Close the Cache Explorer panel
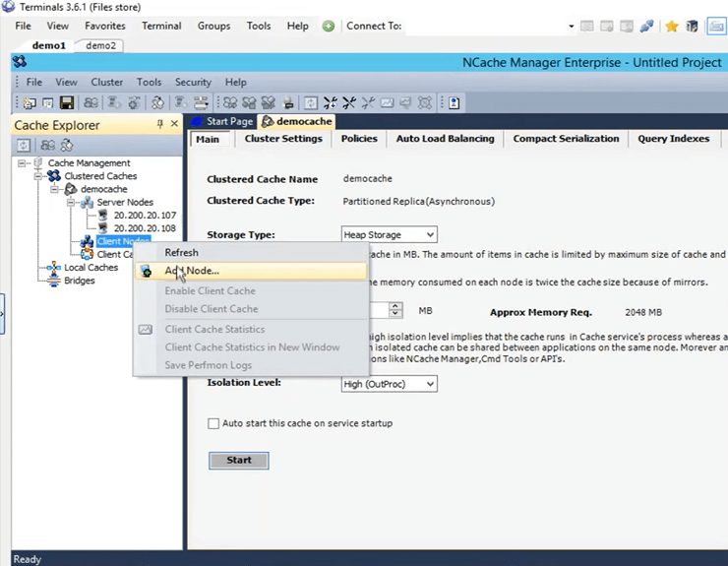728x566 pixels. (174, 124)
